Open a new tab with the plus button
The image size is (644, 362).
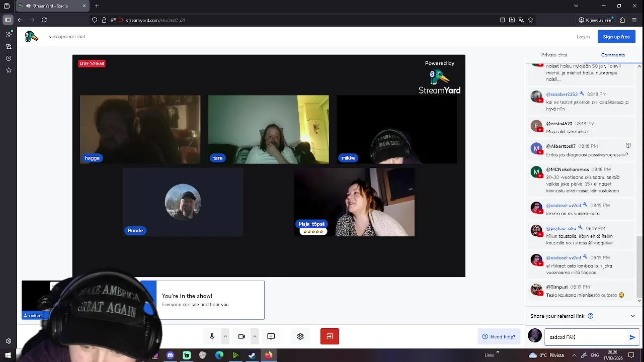coord(97,6)
